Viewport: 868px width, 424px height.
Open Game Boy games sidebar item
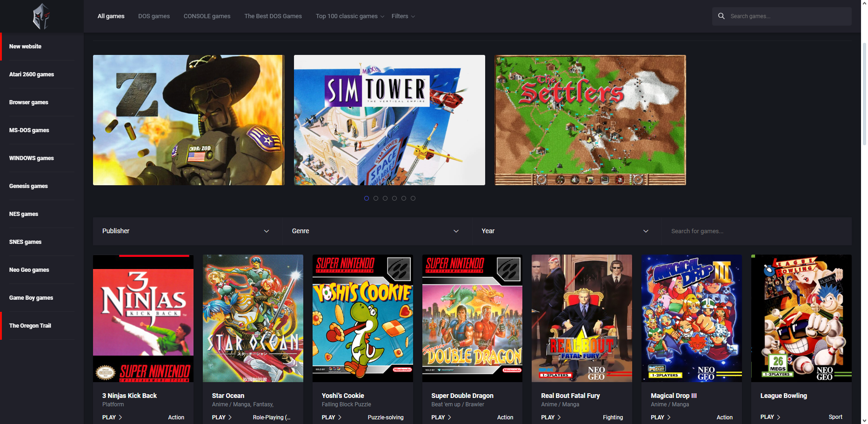(31, 298)
